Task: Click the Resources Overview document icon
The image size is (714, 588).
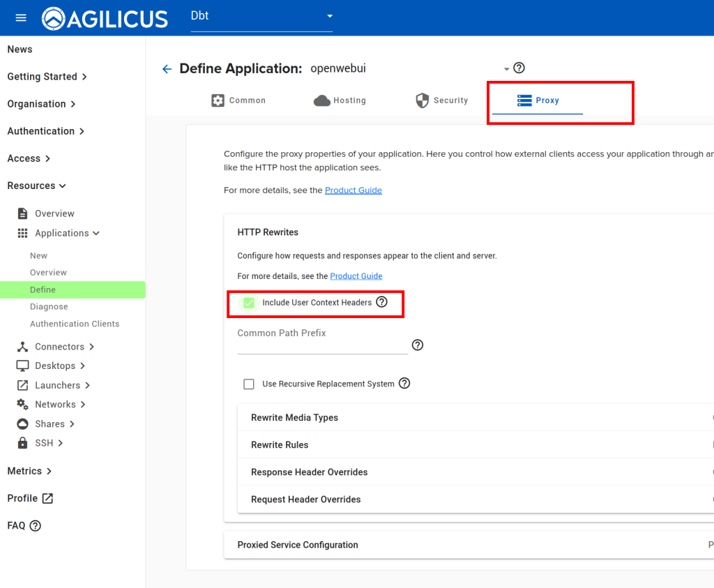Action: pyautogui.click(x=22, y=213)
